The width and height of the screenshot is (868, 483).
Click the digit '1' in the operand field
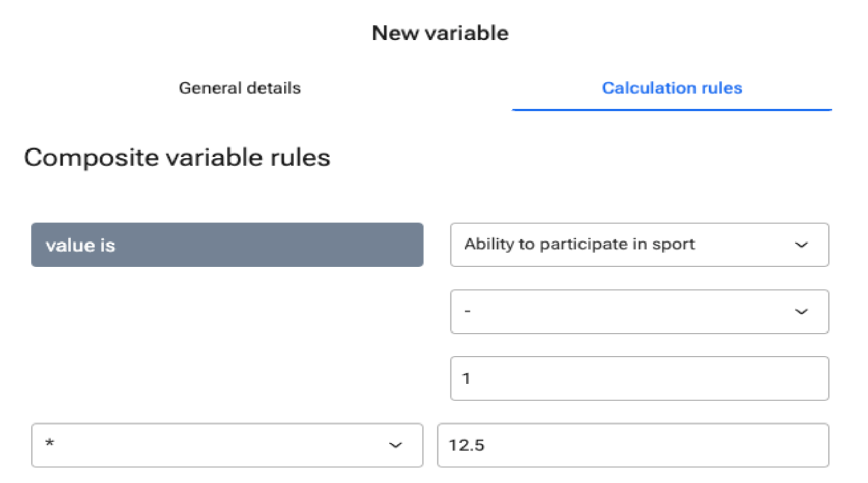[x=466, y=378]
